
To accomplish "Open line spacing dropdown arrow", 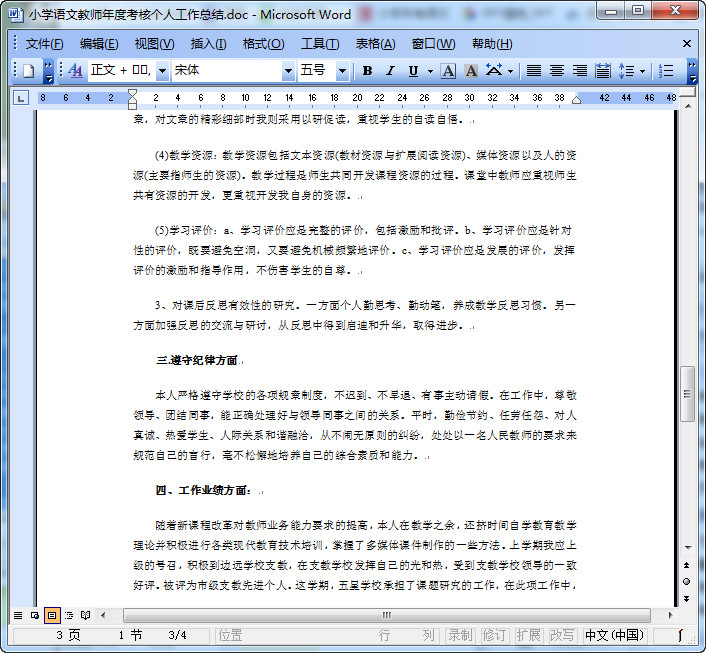I will pos(643,71).
